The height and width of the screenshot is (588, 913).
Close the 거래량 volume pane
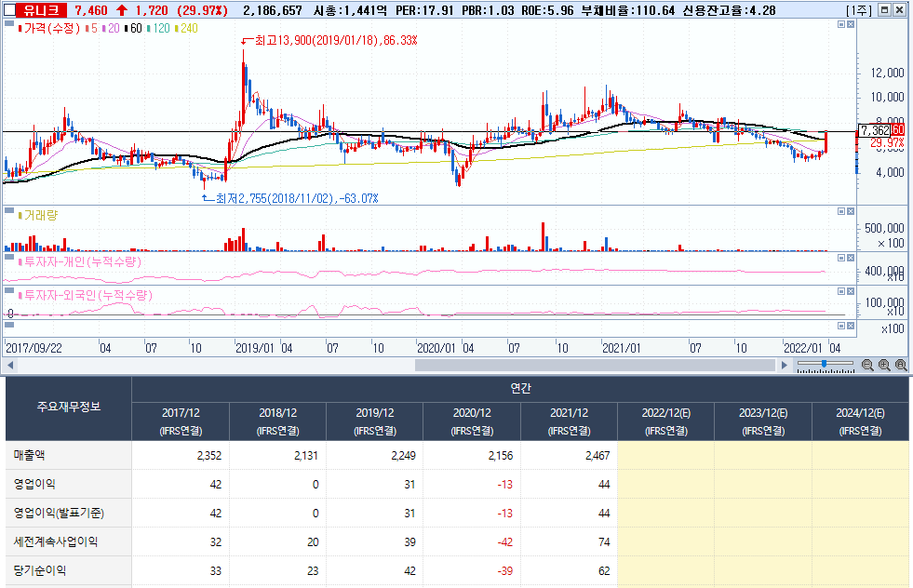[851, 211]
